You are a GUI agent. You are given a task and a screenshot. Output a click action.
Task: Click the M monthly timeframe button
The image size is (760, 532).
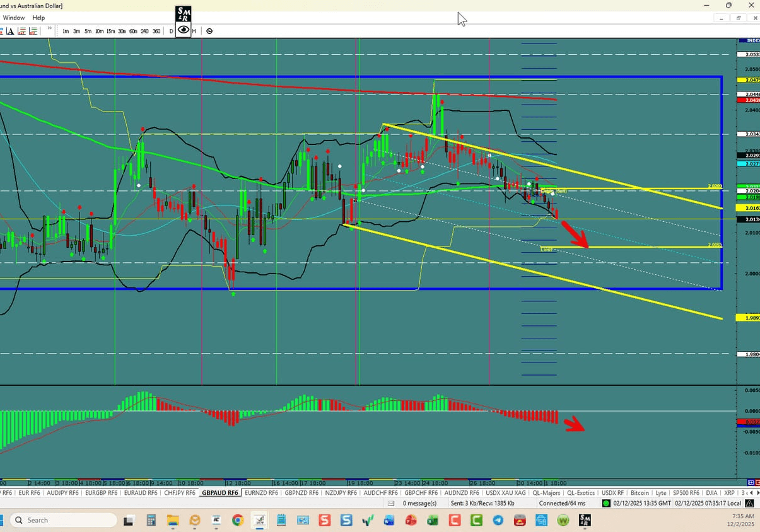pyautogui.click(x=194, y=30)
